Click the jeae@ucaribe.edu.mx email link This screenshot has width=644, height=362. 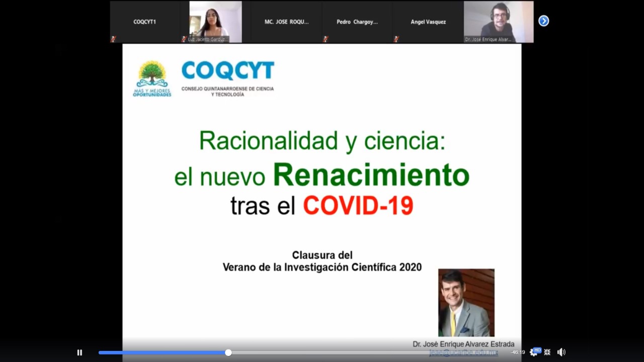coord(463,353)
